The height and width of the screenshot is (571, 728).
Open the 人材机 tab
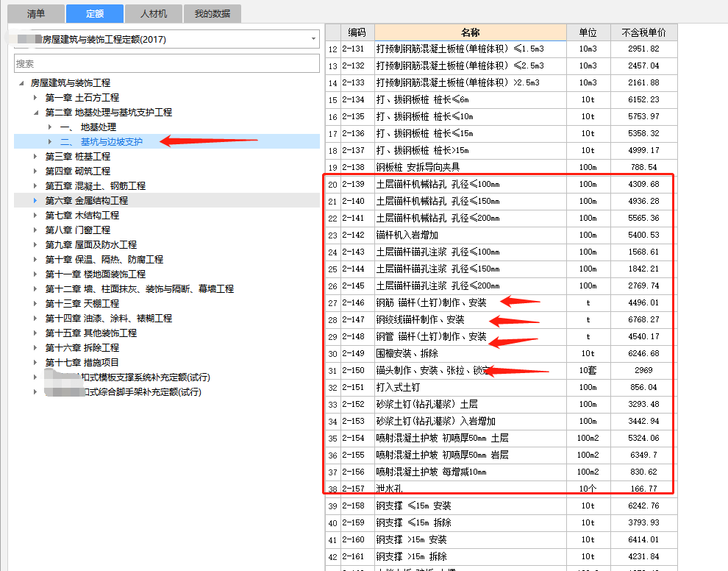(x=154, y=13)
